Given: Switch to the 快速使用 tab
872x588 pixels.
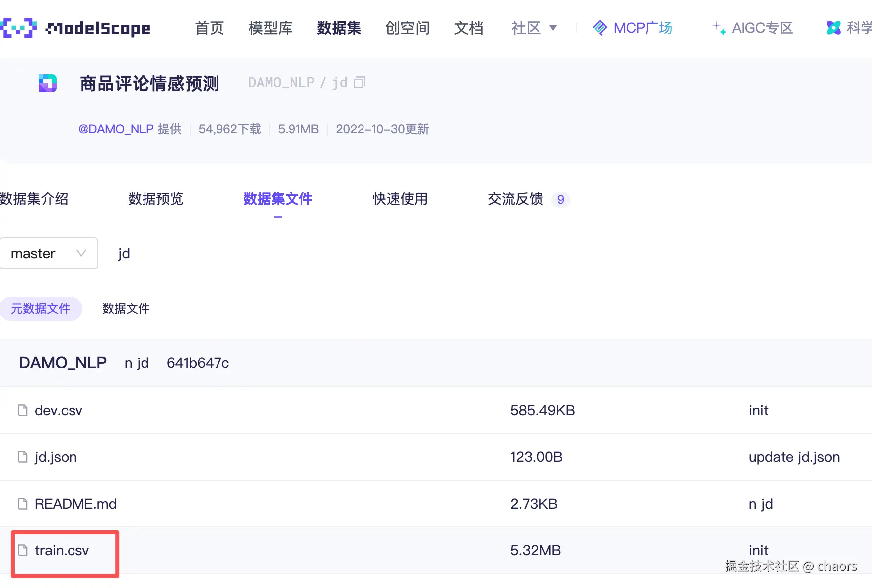Looking at the screenshot, I should pyautogui.click(x=400, y=199).
